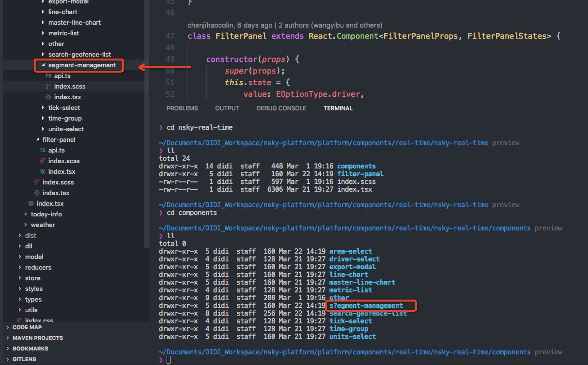
Task: Select the styles folder in the explorer
Action: coord(34,289)
